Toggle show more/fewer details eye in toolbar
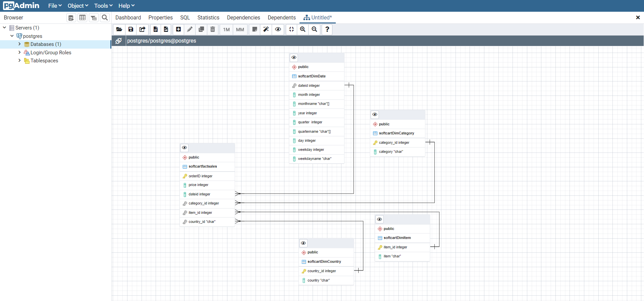644x301 pixels. [x=278, y=29]
